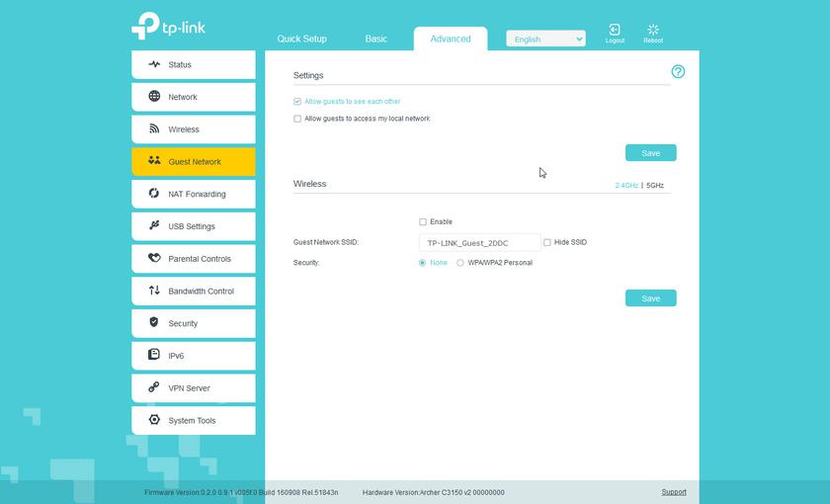Viewport: 830px width, 504px height.
Task: Click the IPv6 icon
Action: tap(154, 354)
